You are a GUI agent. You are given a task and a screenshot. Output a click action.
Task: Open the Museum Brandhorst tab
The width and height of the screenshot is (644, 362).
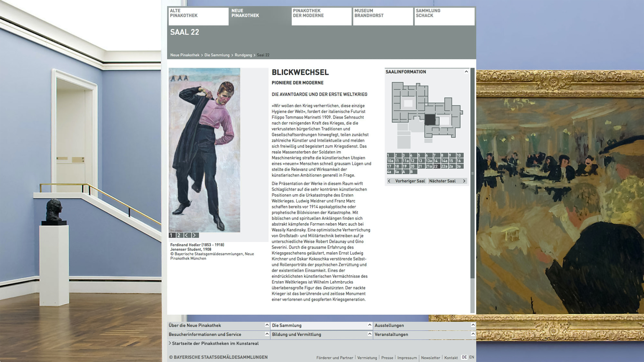[x=383, y=16]
